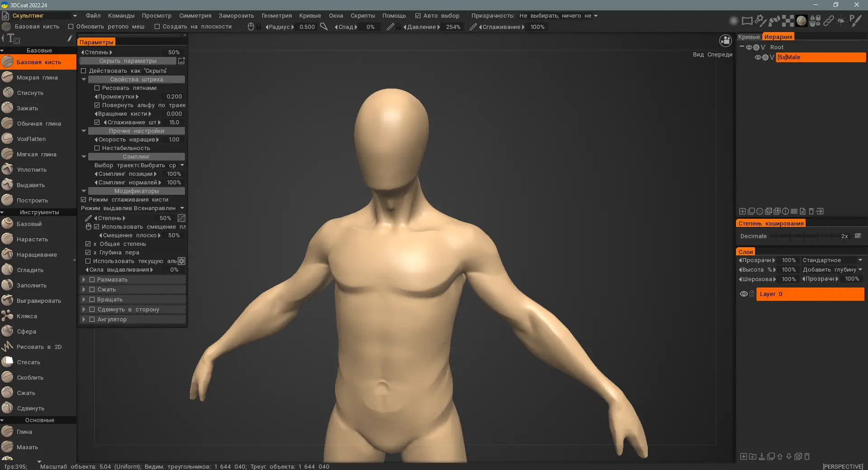Enable Обновить ретопо меш checkbox
Screen dimensions: 868x470
[x=71, y=27]
